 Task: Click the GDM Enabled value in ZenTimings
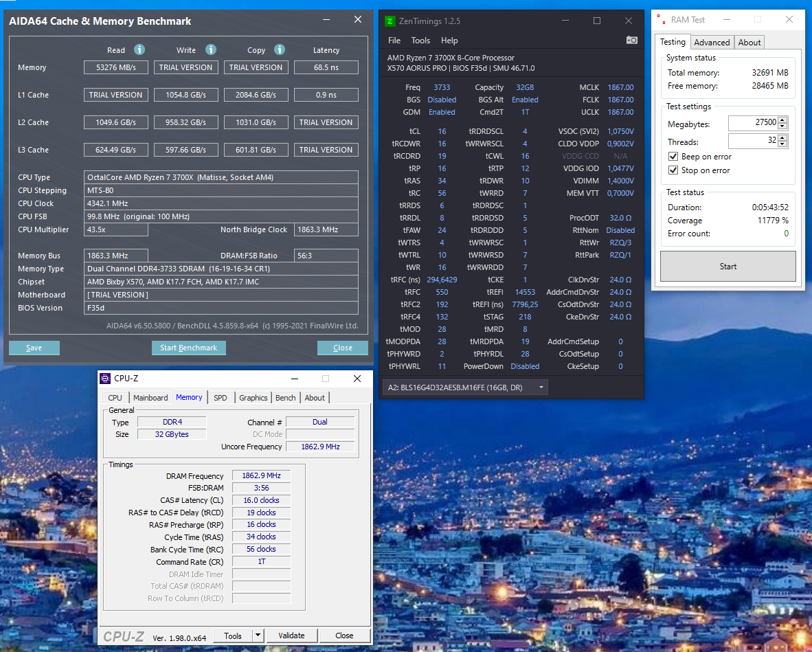point(442,113)
